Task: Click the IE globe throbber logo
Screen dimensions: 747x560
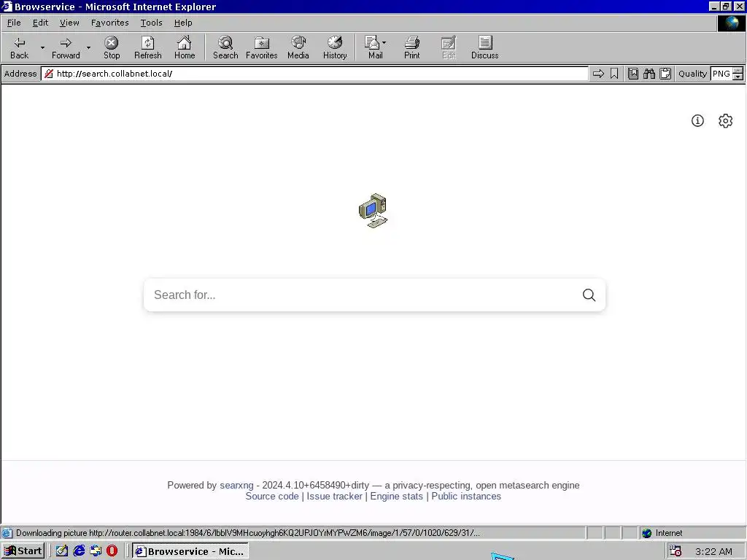Action: click(731, 23)
